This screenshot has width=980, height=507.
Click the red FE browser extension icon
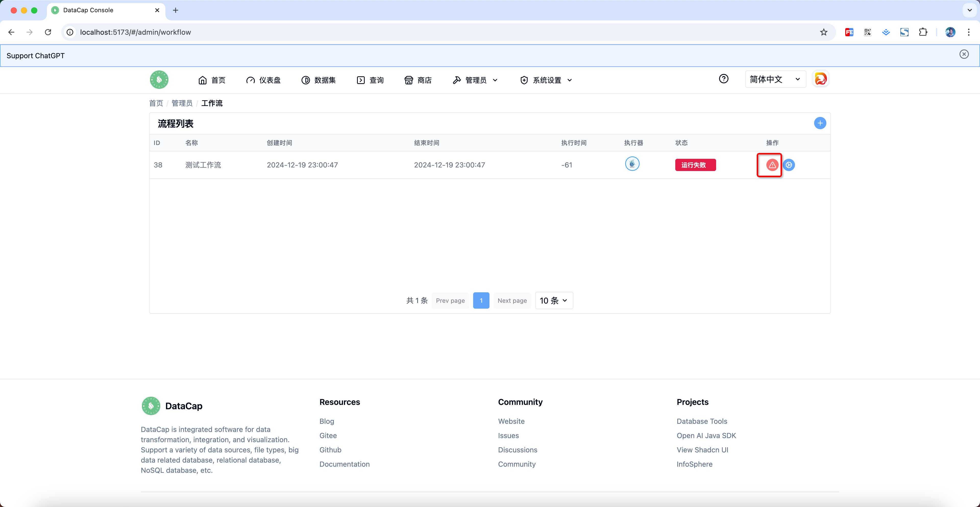(849, 32)
